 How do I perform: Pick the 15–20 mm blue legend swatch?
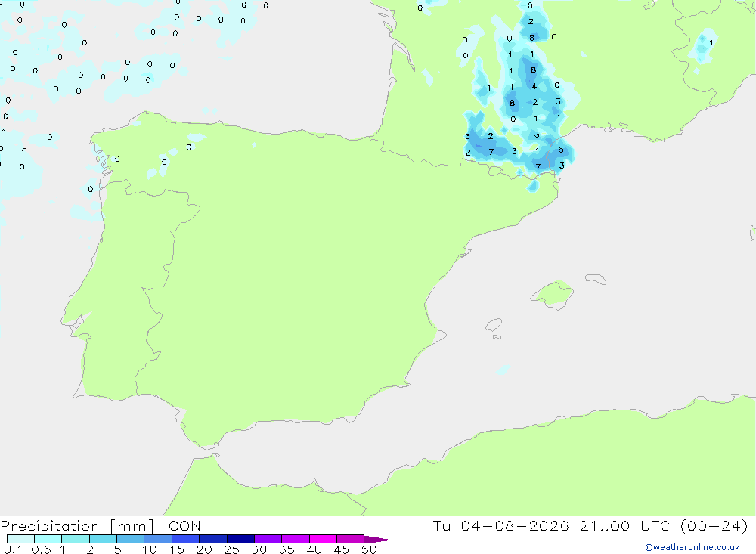(186, 539)
